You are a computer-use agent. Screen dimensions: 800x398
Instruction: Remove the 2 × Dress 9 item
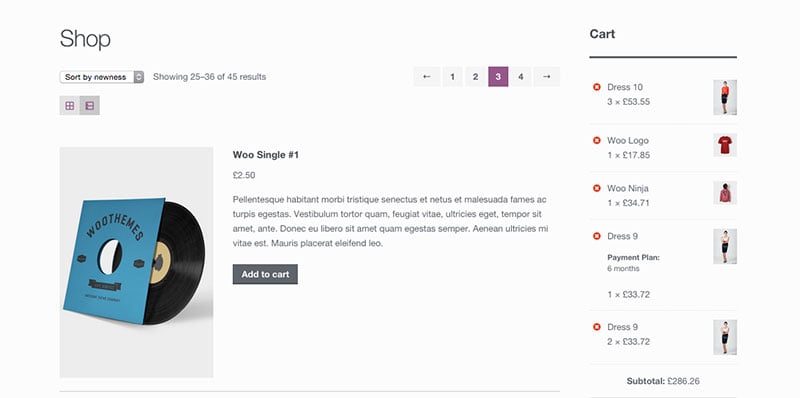(x=596, y=327)
